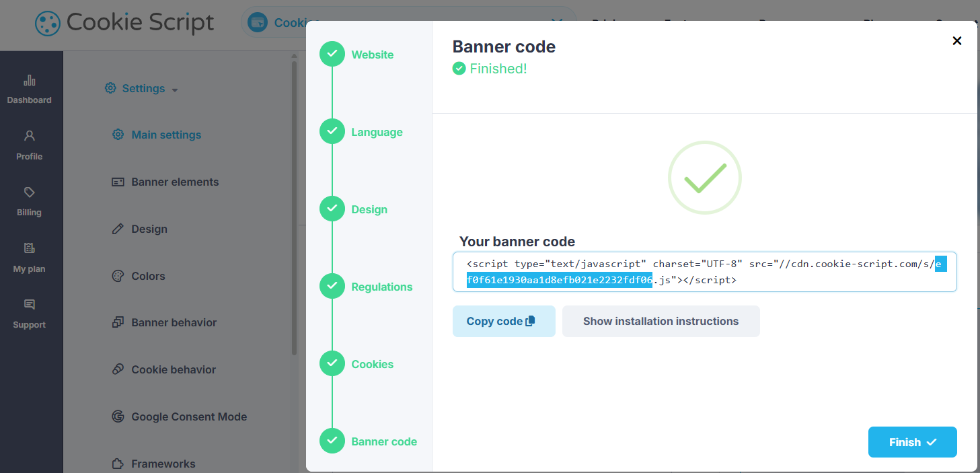The width and height of the screenshot is (980, 473).
Task: Open Banner elements settings
Action: click(175, 182)
